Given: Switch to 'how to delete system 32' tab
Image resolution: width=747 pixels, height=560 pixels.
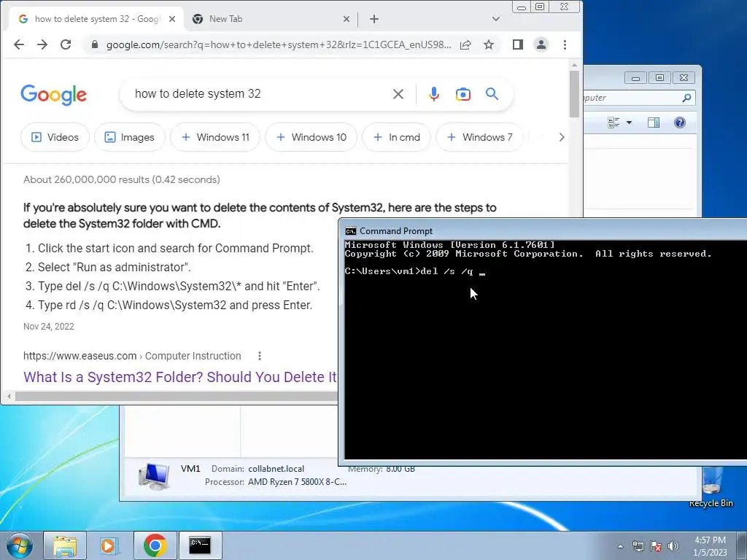Looking at the screenshot, I should (97, 19).
